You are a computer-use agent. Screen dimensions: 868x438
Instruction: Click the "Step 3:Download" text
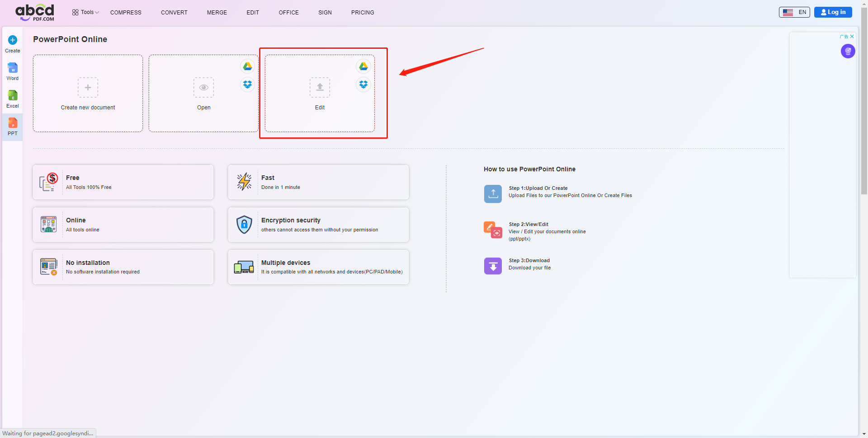coord(529,260)
